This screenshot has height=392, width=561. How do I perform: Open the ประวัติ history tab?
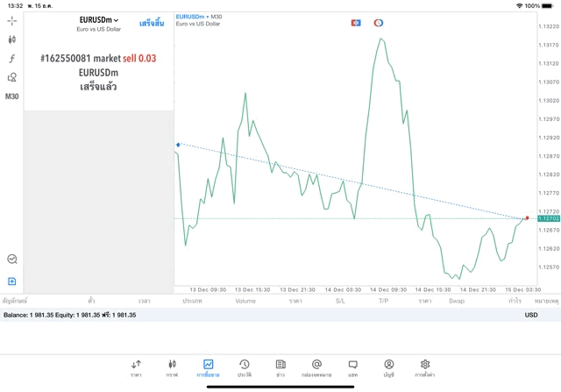(x=244, y=367)
